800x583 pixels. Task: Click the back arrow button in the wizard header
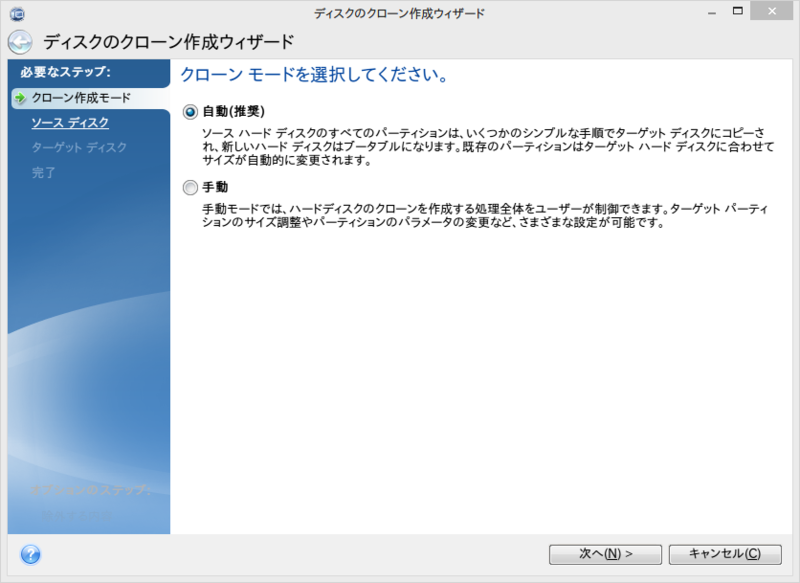pos(20,42)
